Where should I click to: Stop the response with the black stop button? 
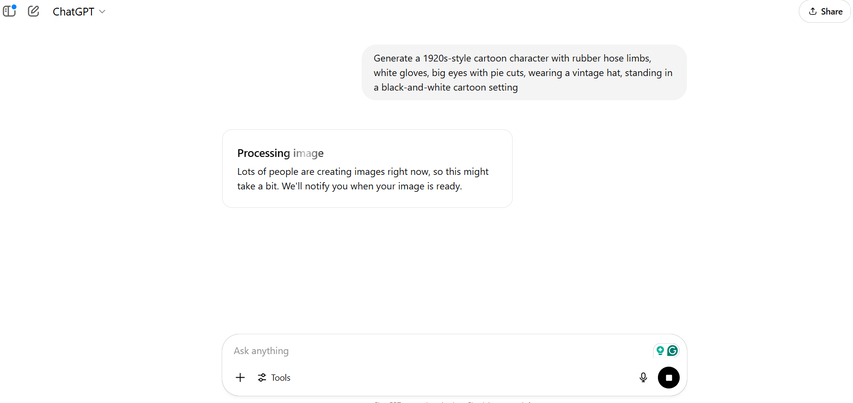tap(669, 377)
